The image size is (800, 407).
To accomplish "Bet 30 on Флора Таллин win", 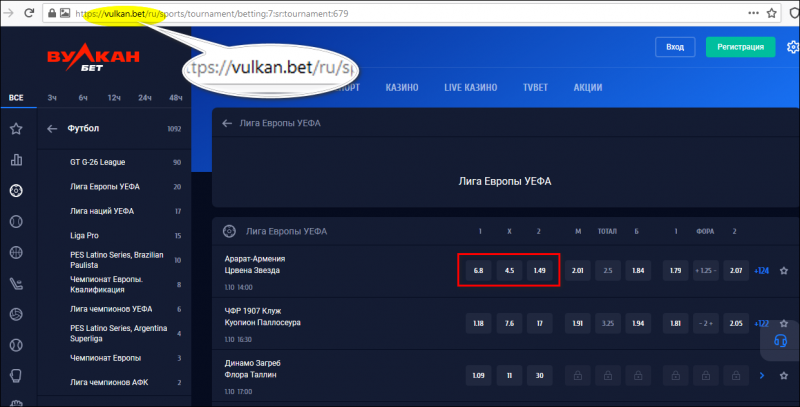I will 539,376.
